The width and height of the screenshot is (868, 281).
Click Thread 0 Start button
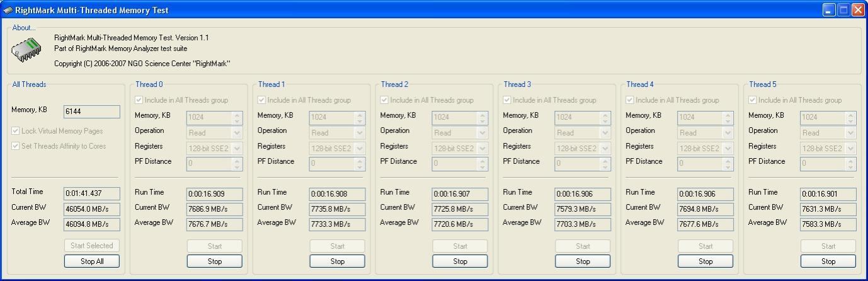(215, 246)
